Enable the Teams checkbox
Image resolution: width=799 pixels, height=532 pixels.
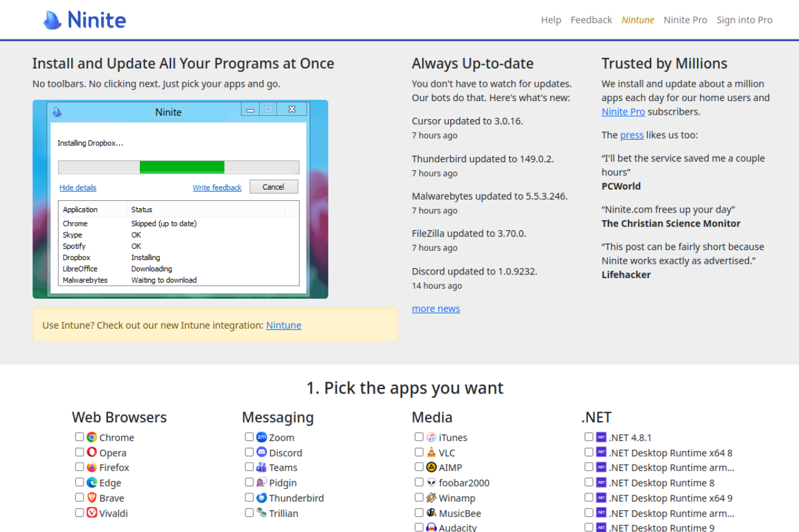point(249,467)
